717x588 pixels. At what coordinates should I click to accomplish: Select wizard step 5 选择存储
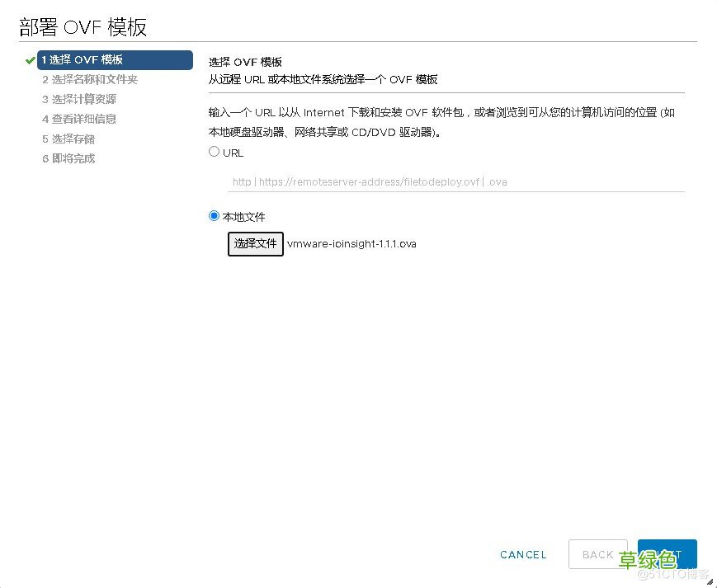click(69, 139)
